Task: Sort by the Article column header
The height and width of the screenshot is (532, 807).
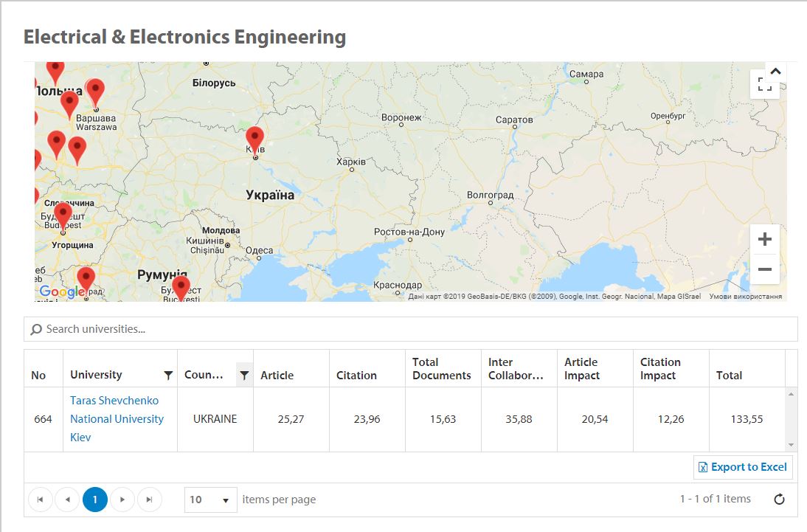Action: point(277,376)
